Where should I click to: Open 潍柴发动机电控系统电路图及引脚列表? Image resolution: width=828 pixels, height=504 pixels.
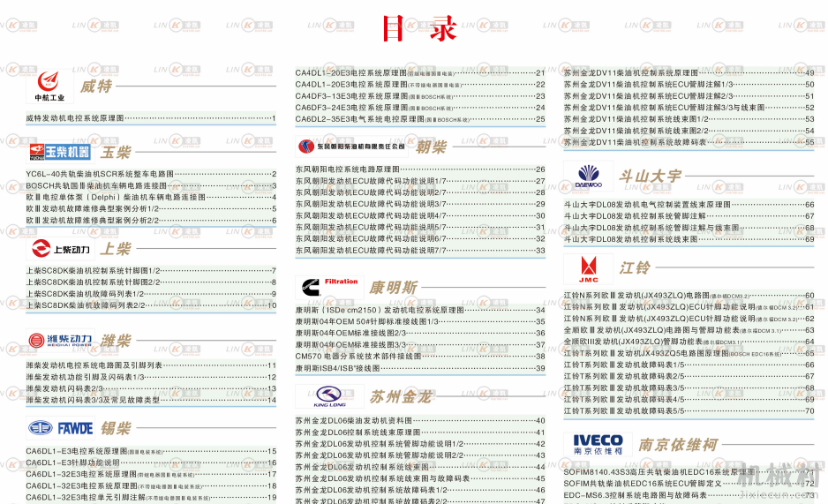(150, 365)
